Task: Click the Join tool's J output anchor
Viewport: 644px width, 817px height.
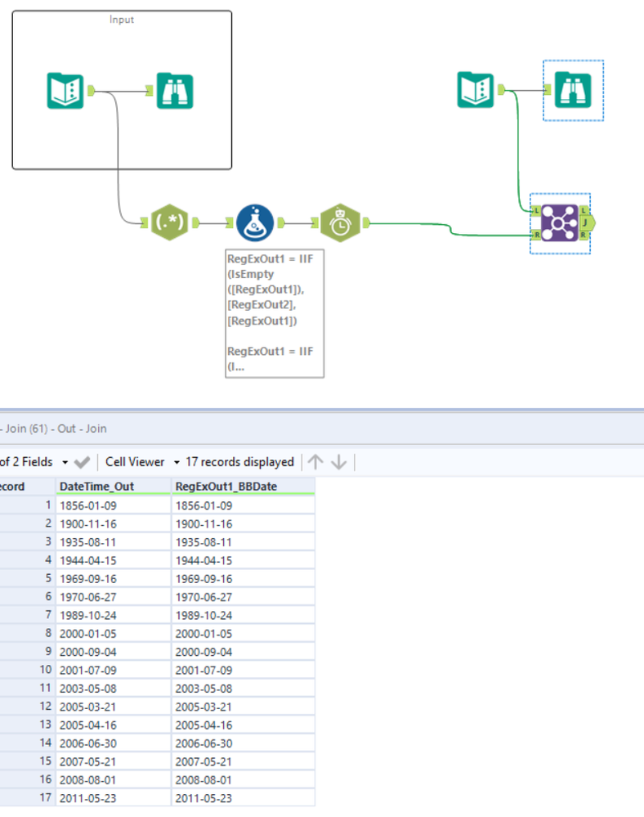Action: (588, 223)
